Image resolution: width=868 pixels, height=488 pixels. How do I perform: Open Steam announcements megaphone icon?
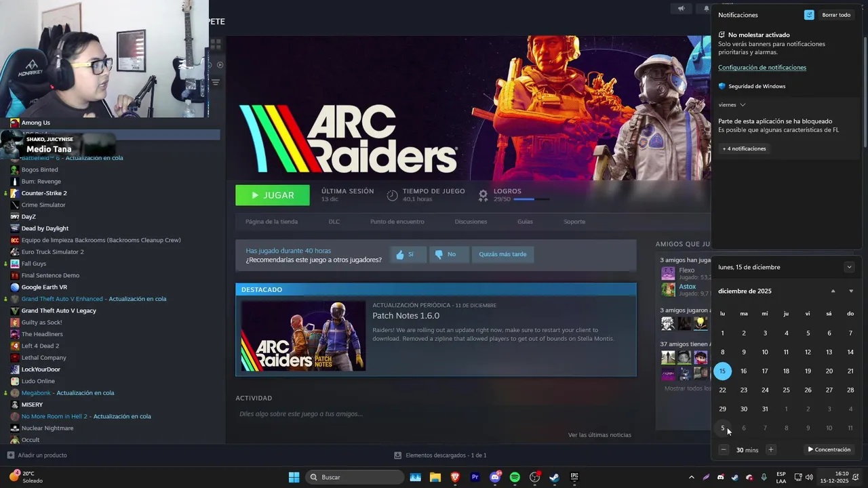pos(682,9)
